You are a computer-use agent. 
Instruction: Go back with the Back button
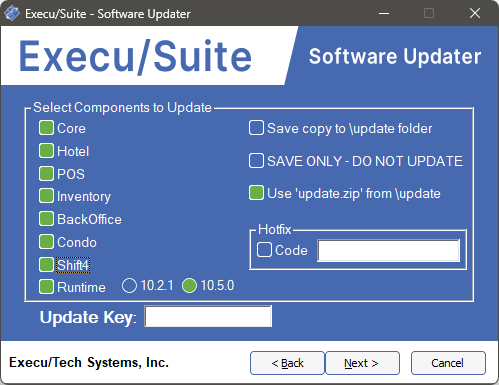287,363
